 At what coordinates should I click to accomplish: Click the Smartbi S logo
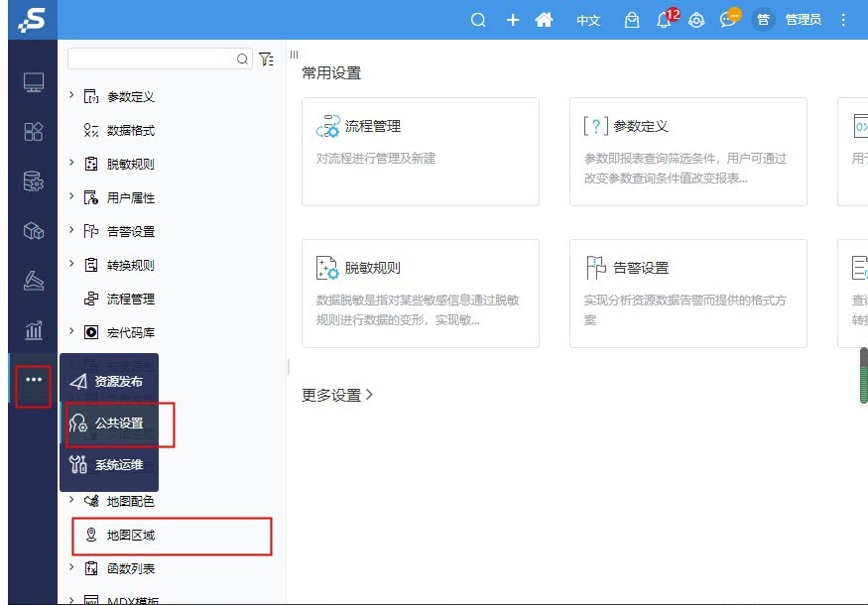(32, 20)
